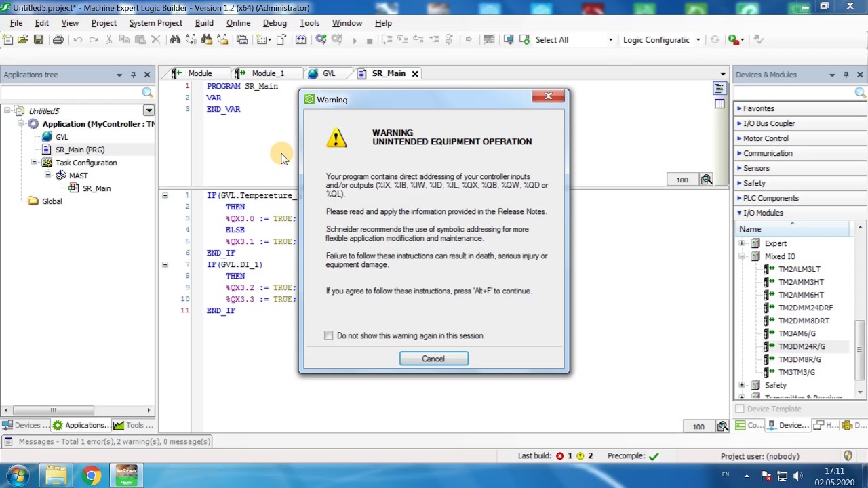
Task: Click the yellow warning count icon
Action: [580, 456]
